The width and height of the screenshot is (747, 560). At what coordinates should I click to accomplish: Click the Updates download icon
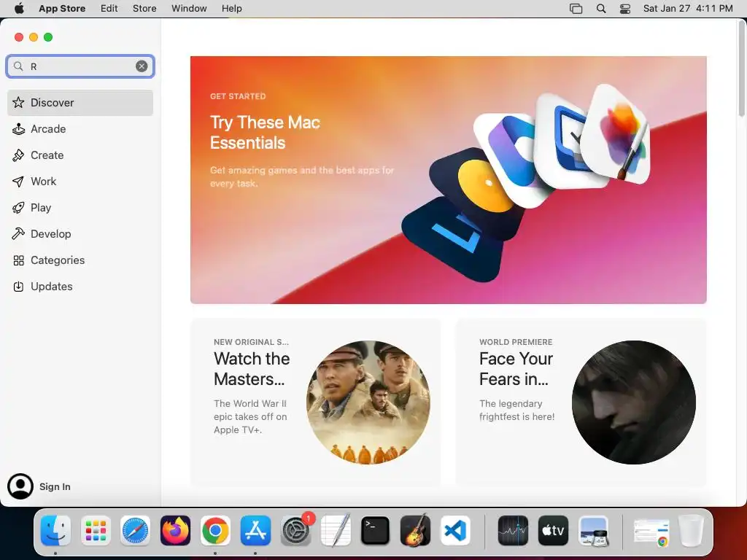[18, 286]
